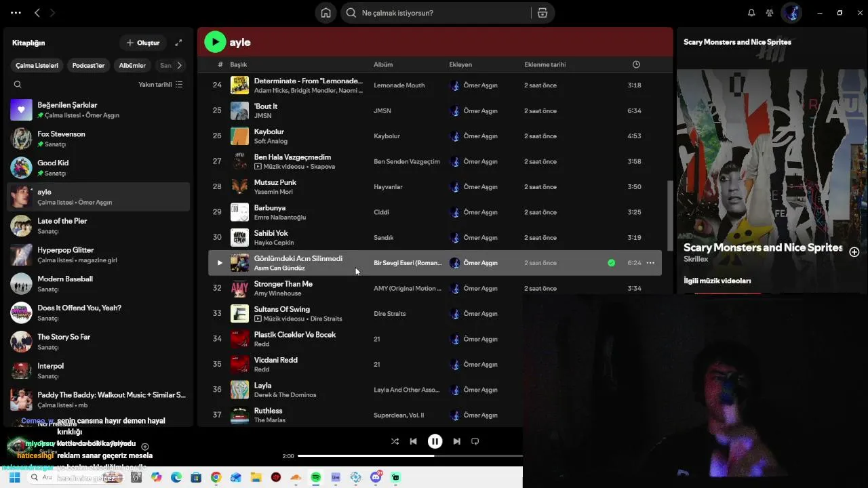Skip to the previous track
This screenshot has height=488, width=868.
414,441
